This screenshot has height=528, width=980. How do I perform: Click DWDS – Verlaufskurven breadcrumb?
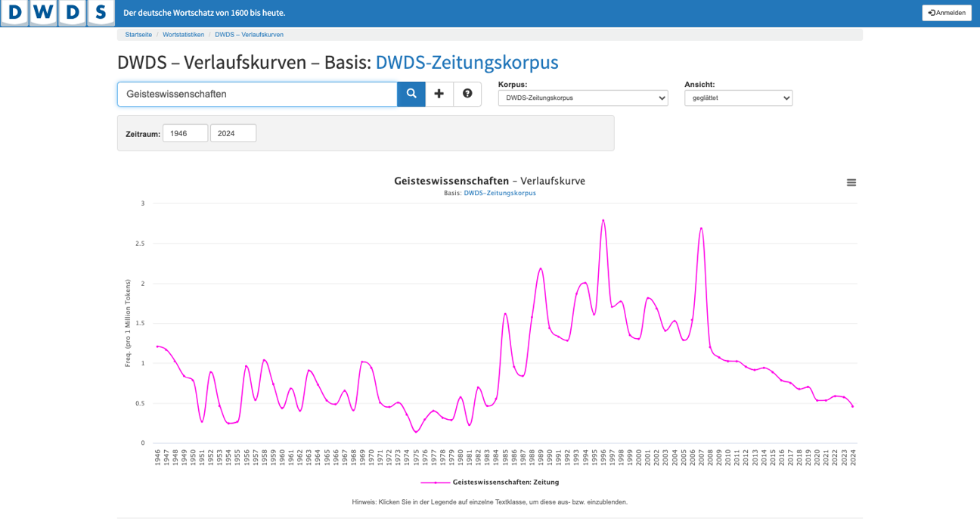click(249, 35)
